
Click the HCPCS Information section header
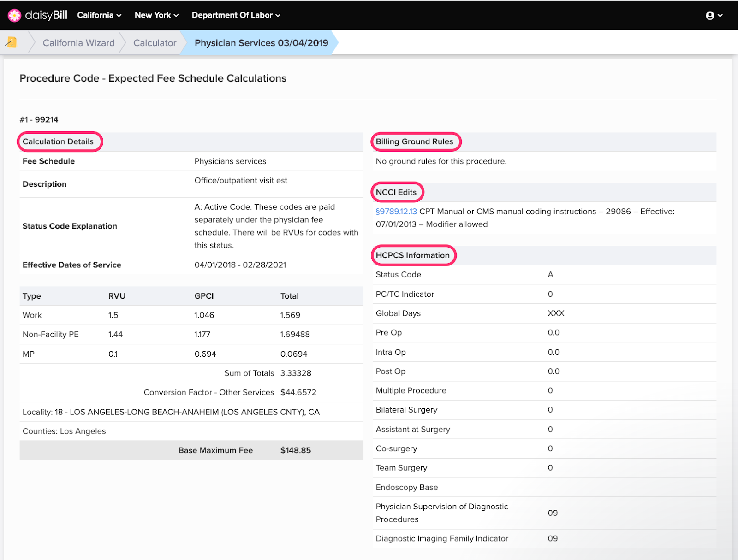[x=412, y=255]
